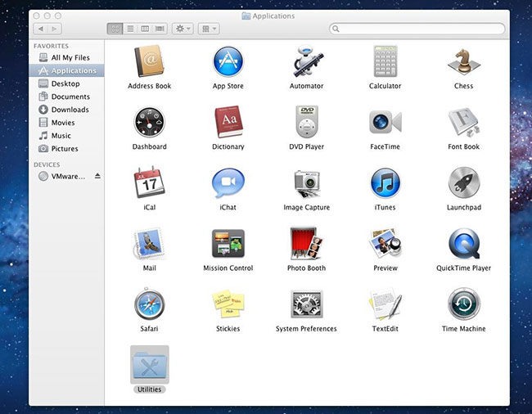
Task: Select the Chess app icon
Action: pyautogui.click(x=464, y=61)
